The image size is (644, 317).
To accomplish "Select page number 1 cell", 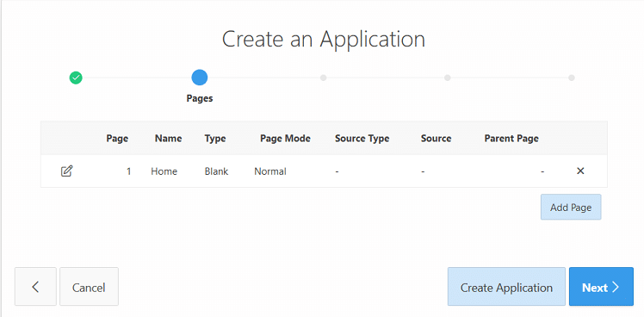I will point(128,171).
